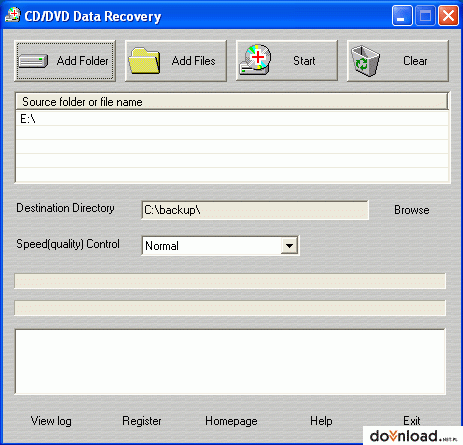This screenshot has height=445, width=463.
Task: Click the drive icon on Add Folder
Action: (33, 61)
